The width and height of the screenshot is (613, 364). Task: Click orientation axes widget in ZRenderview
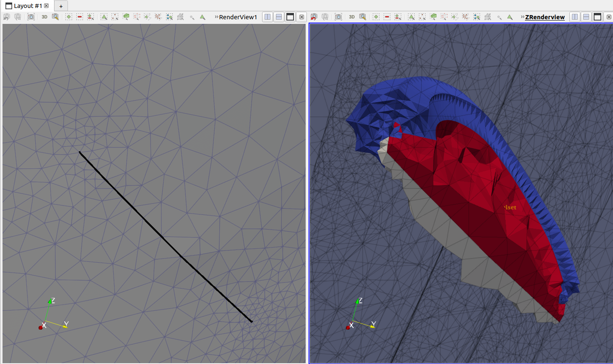click(361, 314)
